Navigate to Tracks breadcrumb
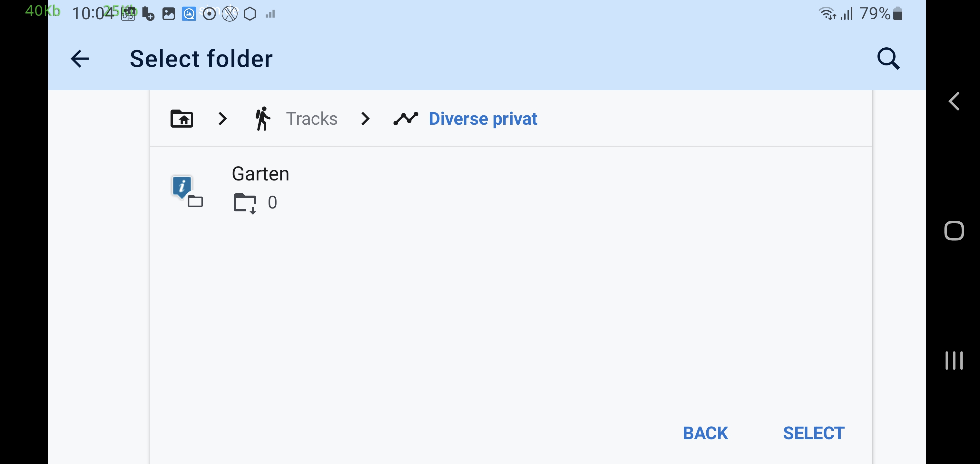The image size is (980, 464). click(x=312, y=119)
